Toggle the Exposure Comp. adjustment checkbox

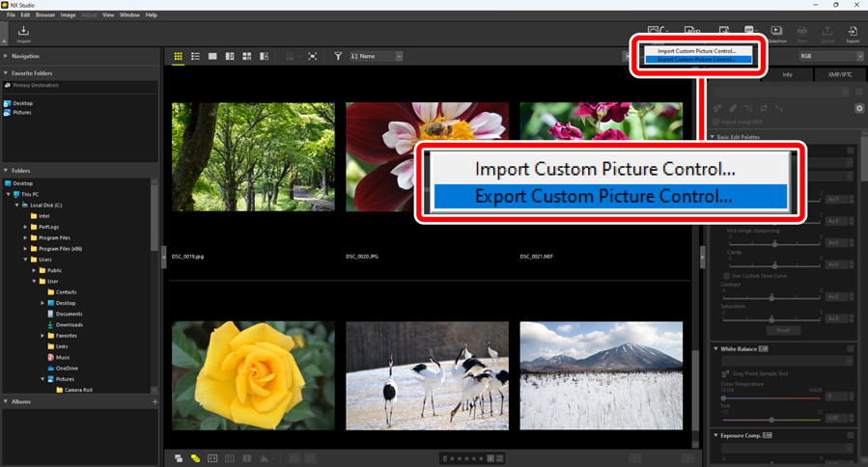[851, 436]
